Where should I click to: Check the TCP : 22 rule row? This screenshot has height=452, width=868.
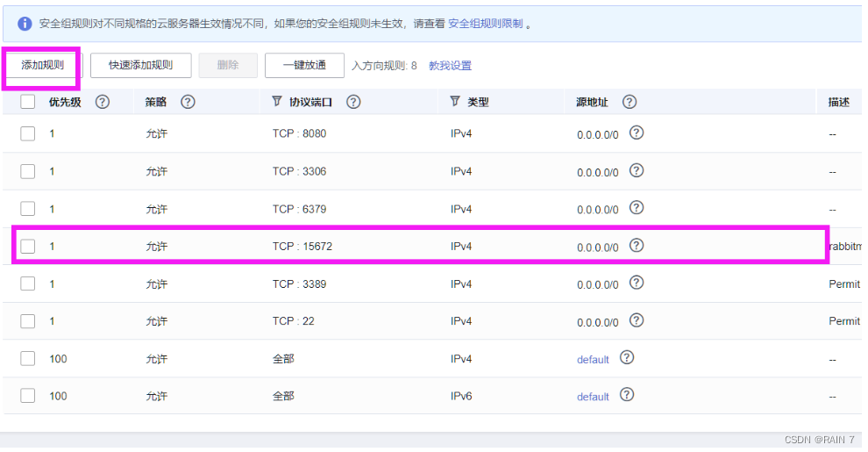(x=28, y=321)
